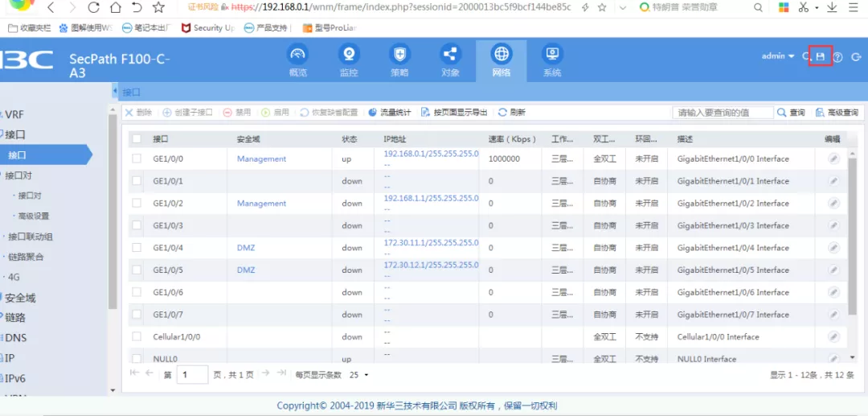Open the help question-mark icon

click(838, 57)
